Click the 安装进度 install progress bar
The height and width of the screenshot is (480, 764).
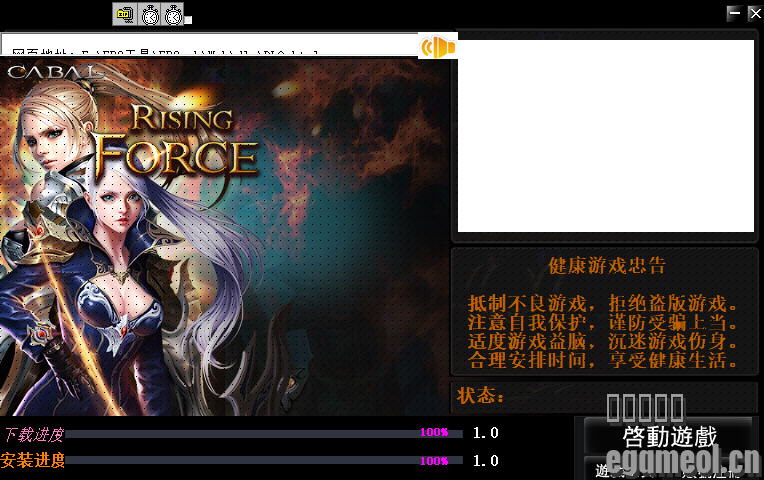(x=264, y=461)
